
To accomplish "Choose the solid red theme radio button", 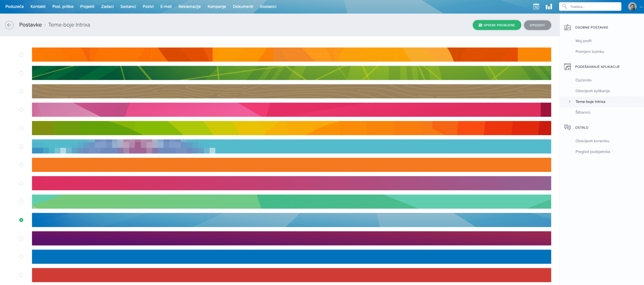I will pos(21,275).
